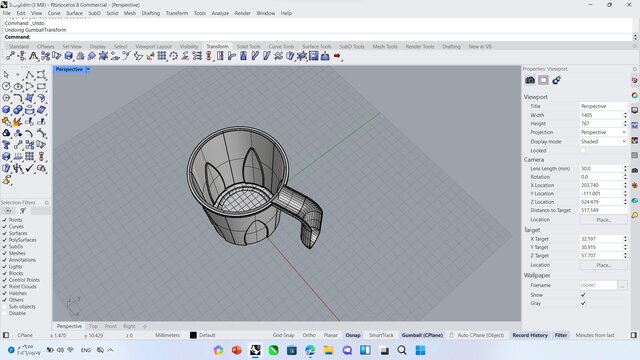Image resolution: width=640 pixels, height=360 pixels.
Task: Toggle the PolySurfaces selection filter
Action: [x=5, y=240]
